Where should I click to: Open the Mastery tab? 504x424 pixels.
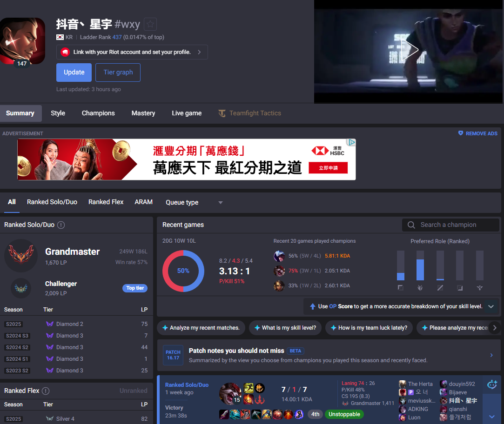coord(143,113)
